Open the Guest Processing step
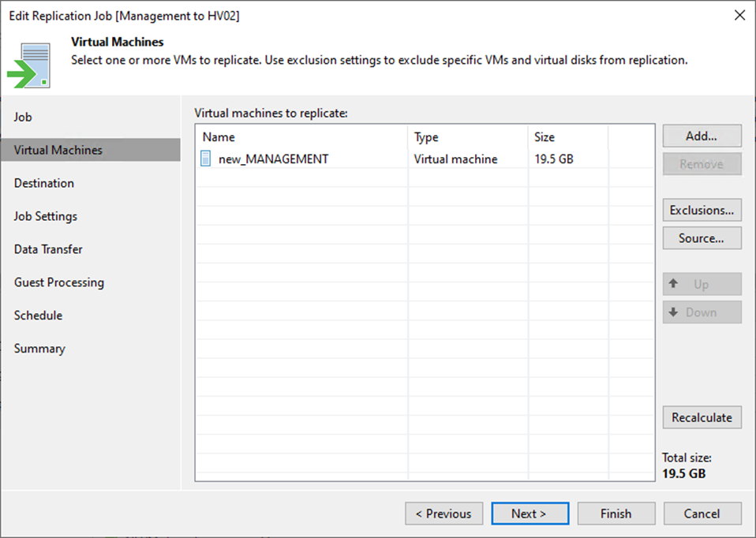Viewport: 756px width, 538px height. pos(58,282)
